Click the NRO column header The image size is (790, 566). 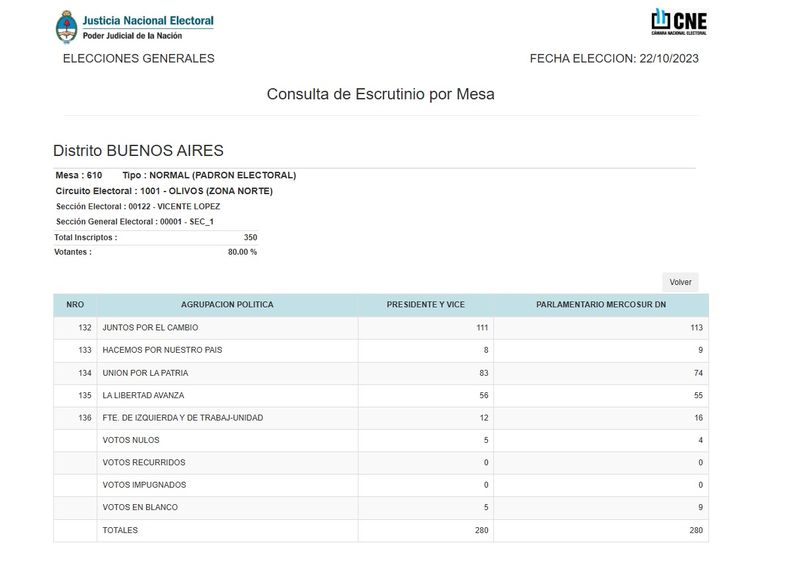point(75,305)
